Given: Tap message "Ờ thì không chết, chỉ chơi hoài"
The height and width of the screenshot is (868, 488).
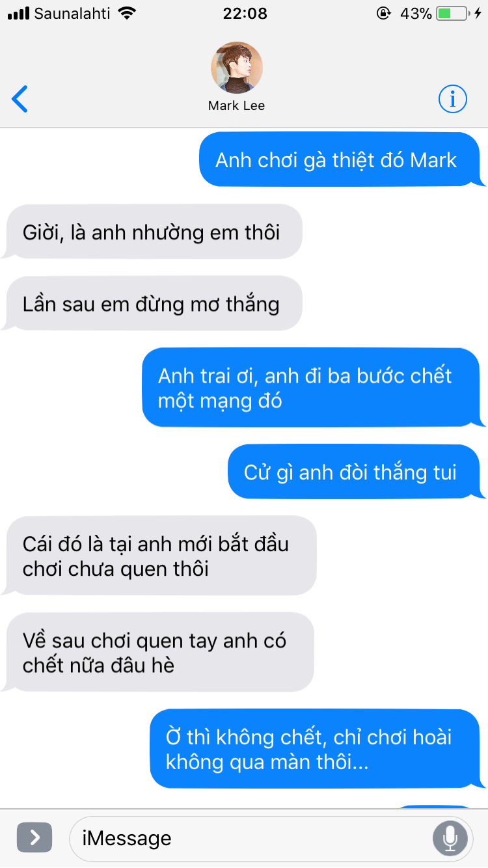Looking at the screenshot, I should click(x=316, y=749).
